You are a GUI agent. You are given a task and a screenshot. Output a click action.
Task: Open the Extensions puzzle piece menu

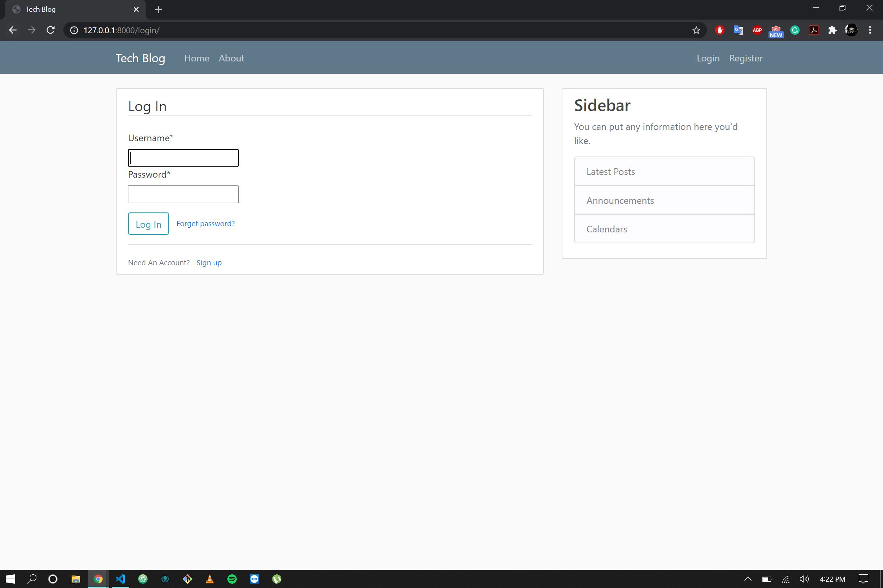[832, 30]
